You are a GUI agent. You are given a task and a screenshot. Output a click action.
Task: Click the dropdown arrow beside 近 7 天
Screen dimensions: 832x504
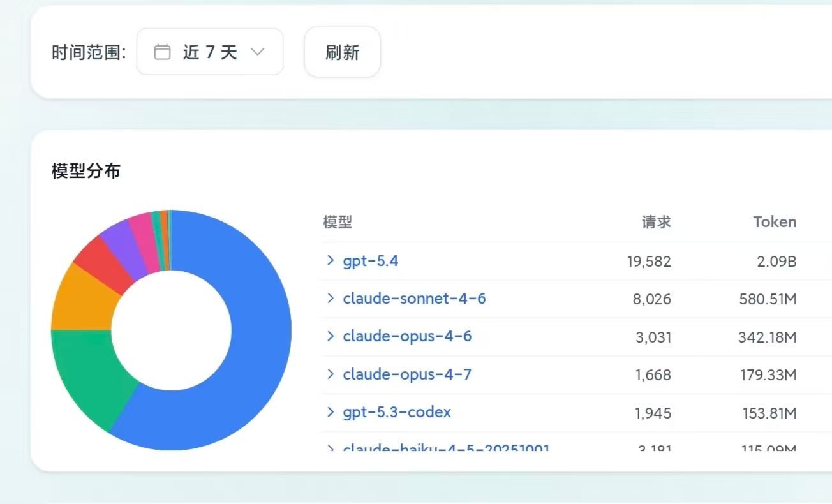point(258,52)
